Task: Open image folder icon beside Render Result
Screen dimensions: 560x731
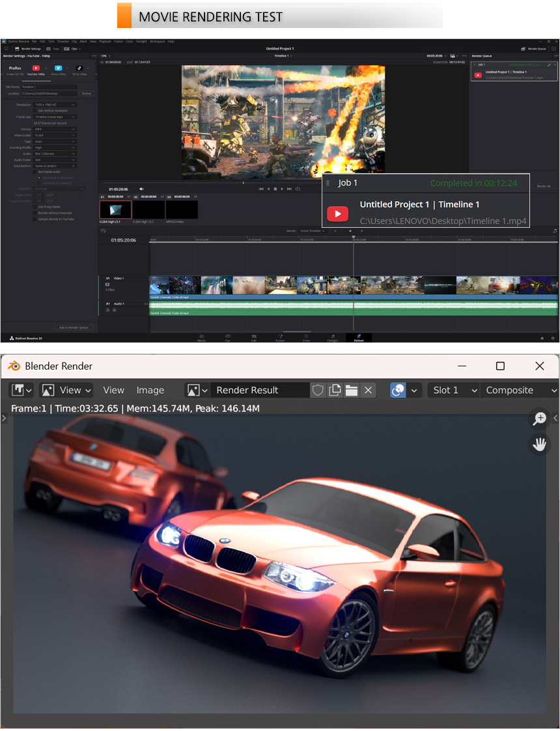Action: tap(352, 390)
